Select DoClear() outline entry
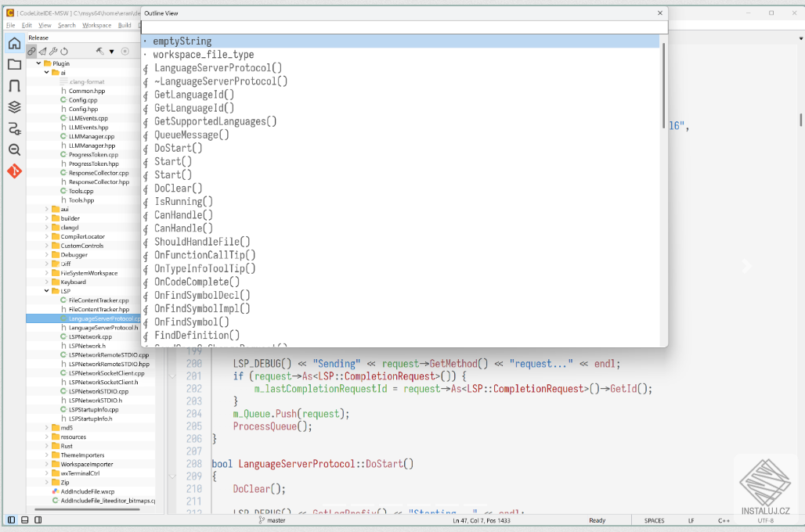The width and height of the screenshot is (805, 532). 400,189
